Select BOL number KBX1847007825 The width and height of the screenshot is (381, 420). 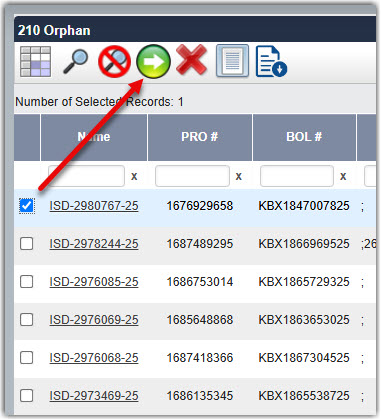[304, 206]
